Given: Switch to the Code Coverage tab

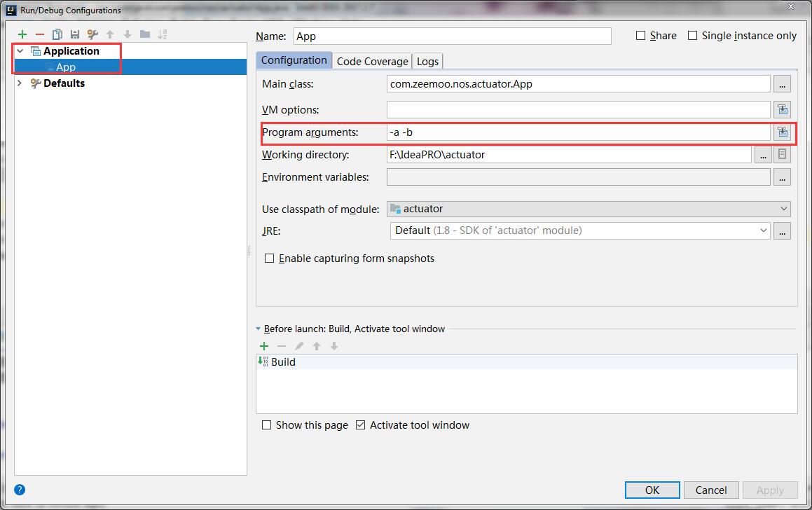Looking at the screenshot, I should [372, 61].
